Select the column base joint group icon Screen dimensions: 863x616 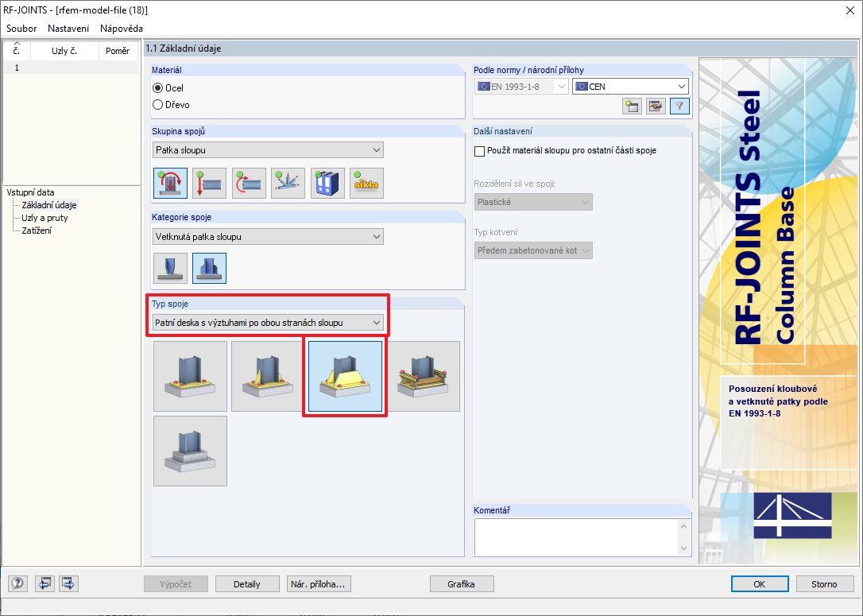170,184
